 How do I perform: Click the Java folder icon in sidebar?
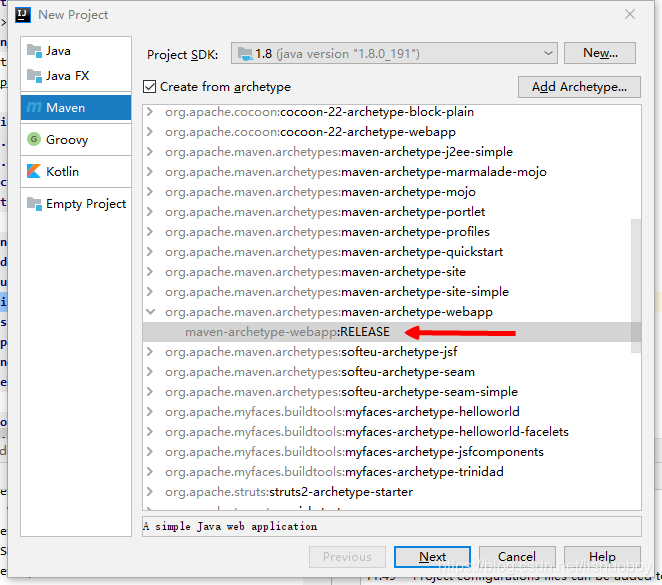click(34, 51)
